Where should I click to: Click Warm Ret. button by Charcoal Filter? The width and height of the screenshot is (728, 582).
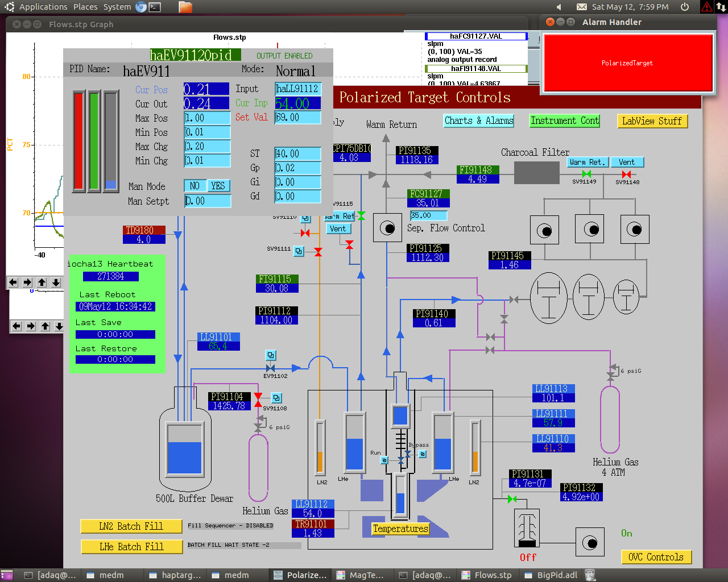(x=588, y=163)
